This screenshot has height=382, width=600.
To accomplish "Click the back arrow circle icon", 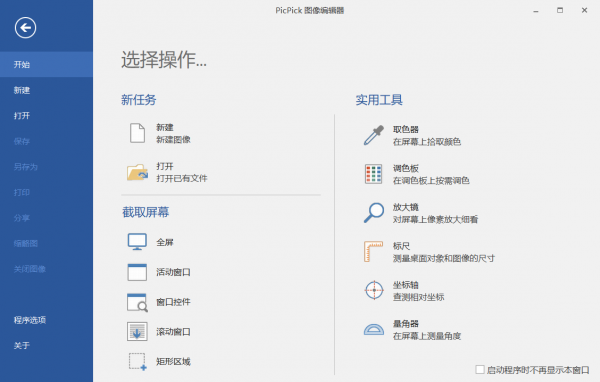I will pyautogui.click(x=25, y=28).
